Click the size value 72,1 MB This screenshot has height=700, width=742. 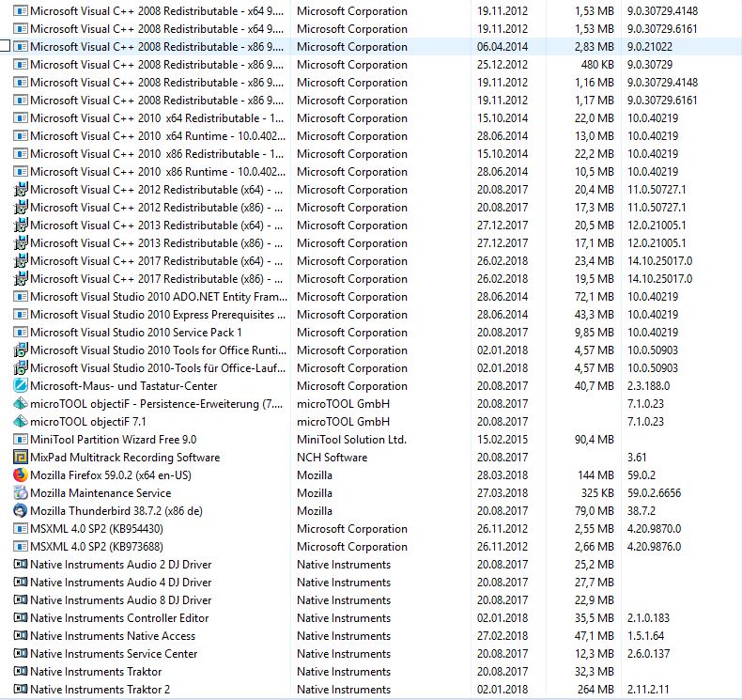click(595, 297)
